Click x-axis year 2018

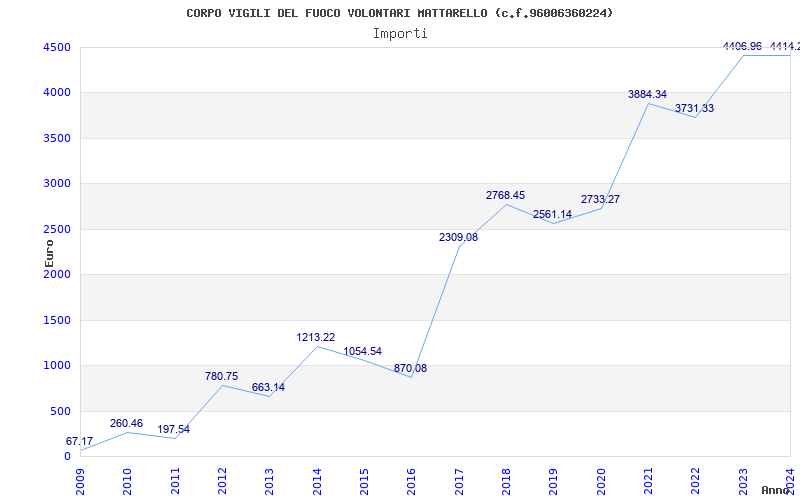coord(506,482)
